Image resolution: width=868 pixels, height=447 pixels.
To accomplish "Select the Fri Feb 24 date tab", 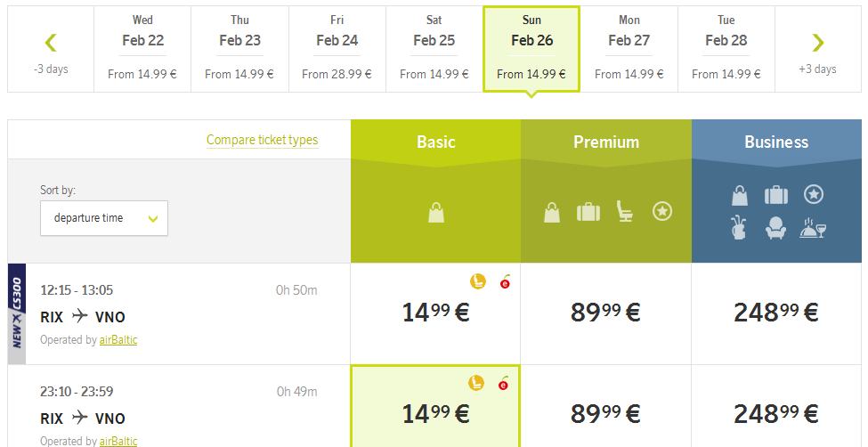I will [x=337, y=49].
